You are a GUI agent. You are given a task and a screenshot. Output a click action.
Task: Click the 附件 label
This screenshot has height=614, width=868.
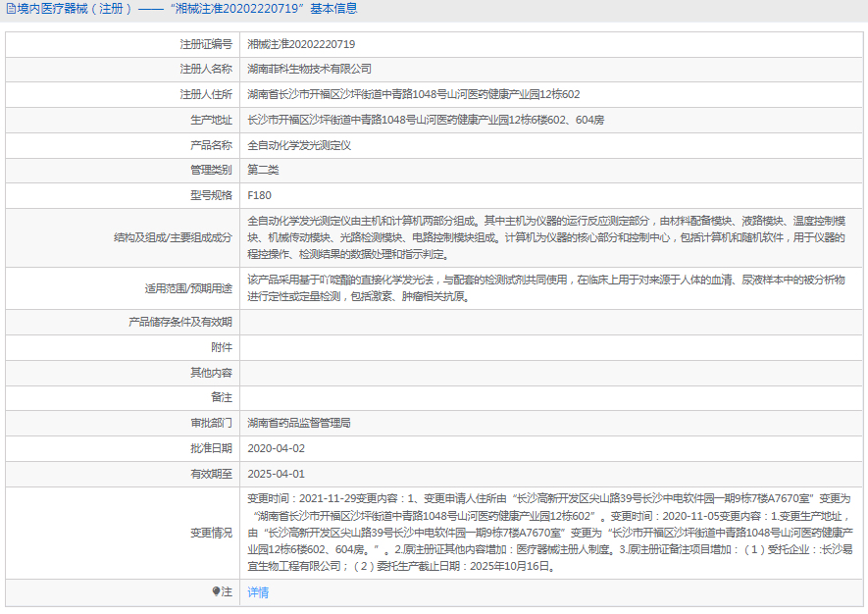222,347
